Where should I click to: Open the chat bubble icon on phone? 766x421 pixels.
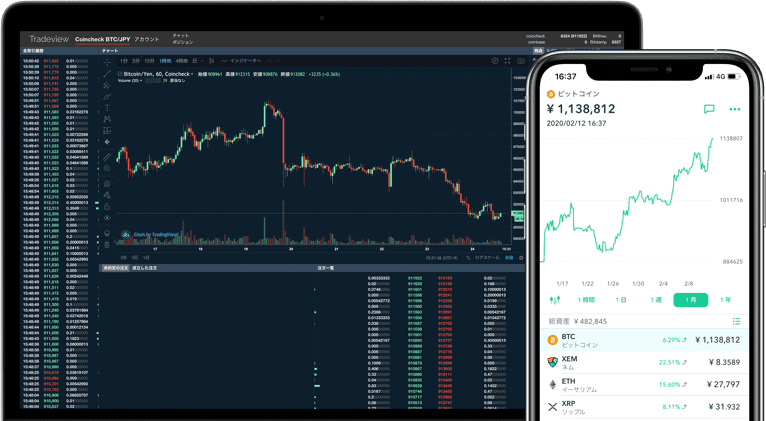click(x=709, y=109)
